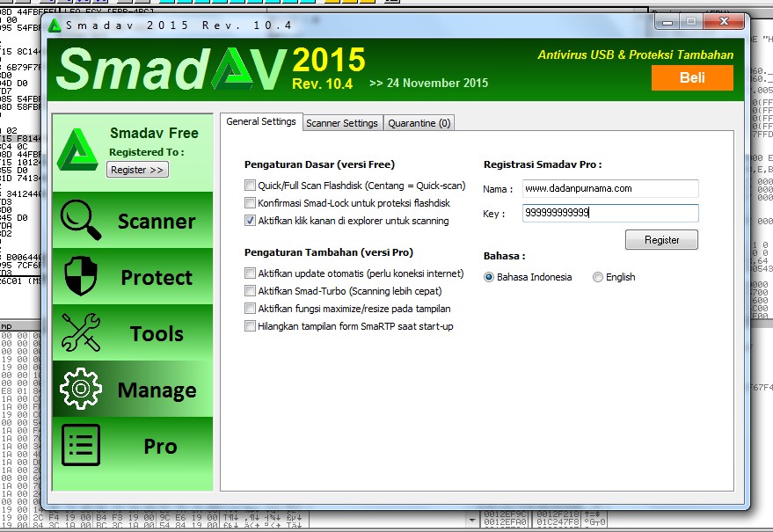Click the Nama input field
This screenshot has height=532, width=773.
(x=610, y=188)
